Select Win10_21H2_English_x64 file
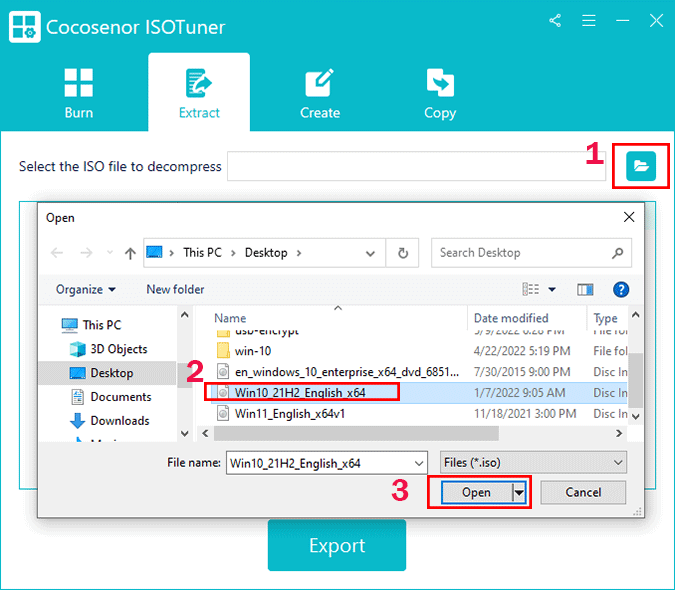The width and height of the screenshot is (675, 590). 300,393
